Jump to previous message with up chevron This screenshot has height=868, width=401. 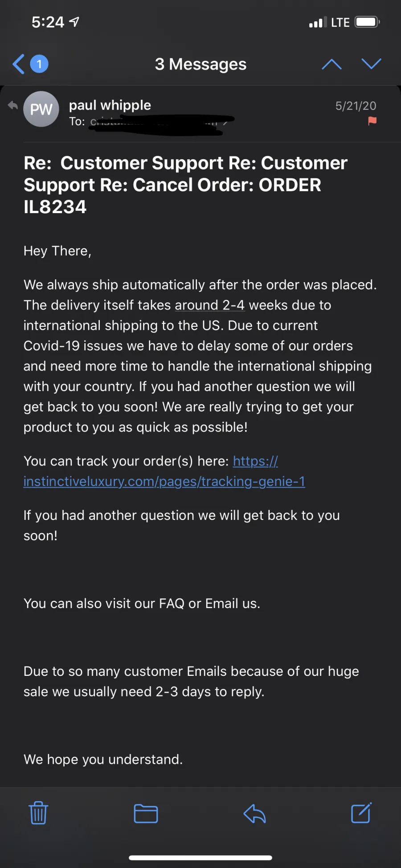point(332,64)
